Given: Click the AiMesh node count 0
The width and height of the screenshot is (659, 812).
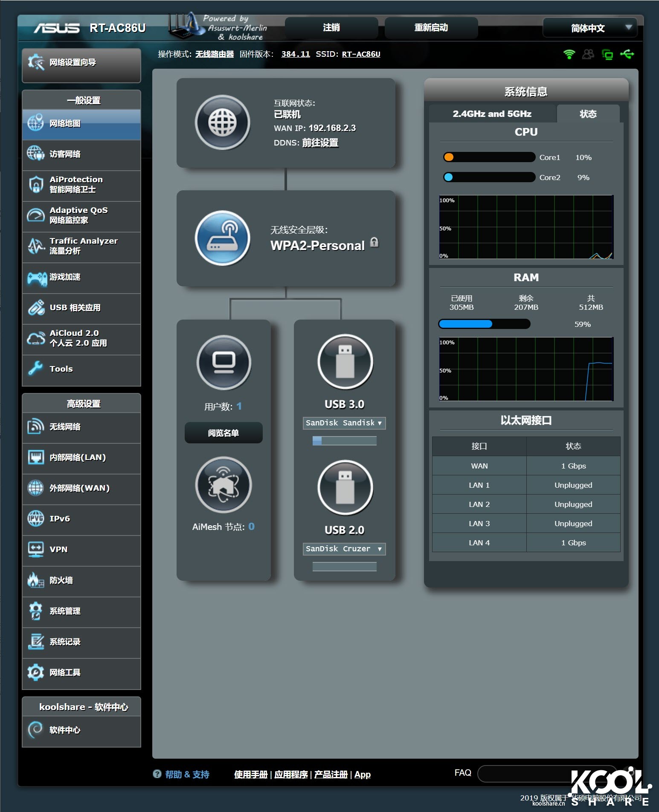Looking at the screenshot, I should click(251, 527).
